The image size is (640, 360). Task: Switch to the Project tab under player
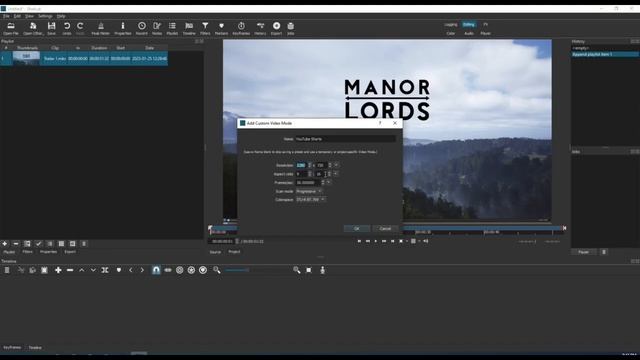point(234,252)
